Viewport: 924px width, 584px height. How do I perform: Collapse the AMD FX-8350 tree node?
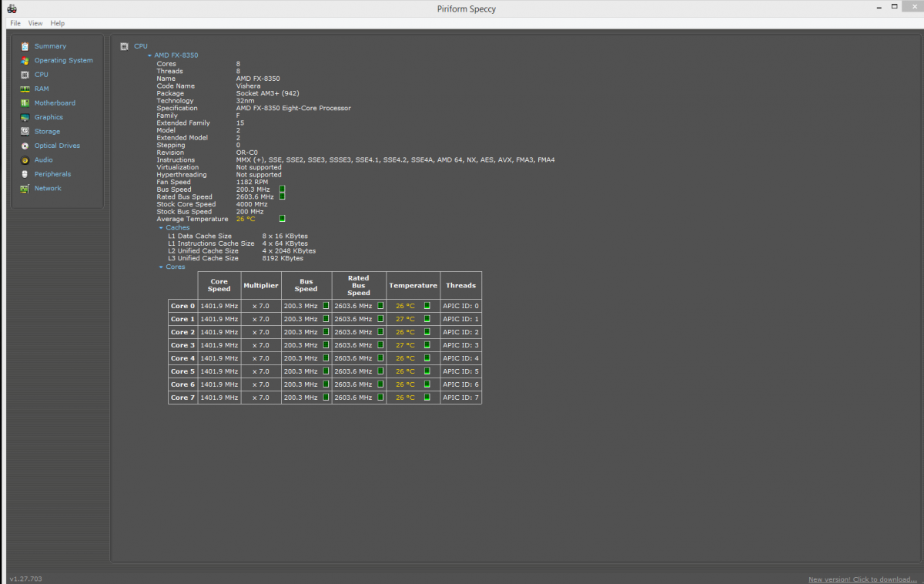[149, 55]
